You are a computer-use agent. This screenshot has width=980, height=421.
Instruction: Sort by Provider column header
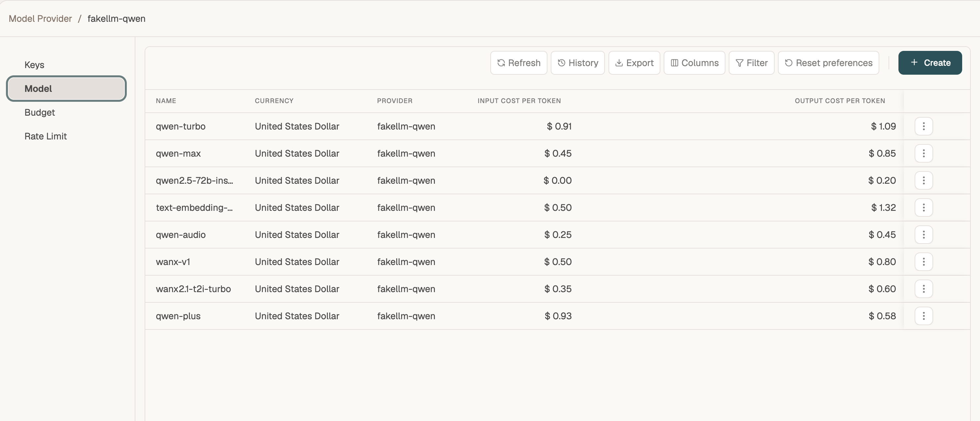click(x=395, y=101)
